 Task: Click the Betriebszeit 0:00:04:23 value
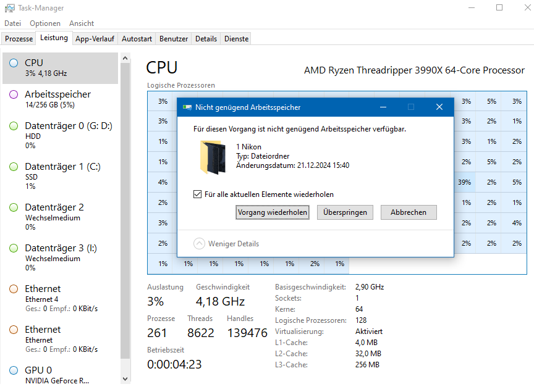(174, 364)
